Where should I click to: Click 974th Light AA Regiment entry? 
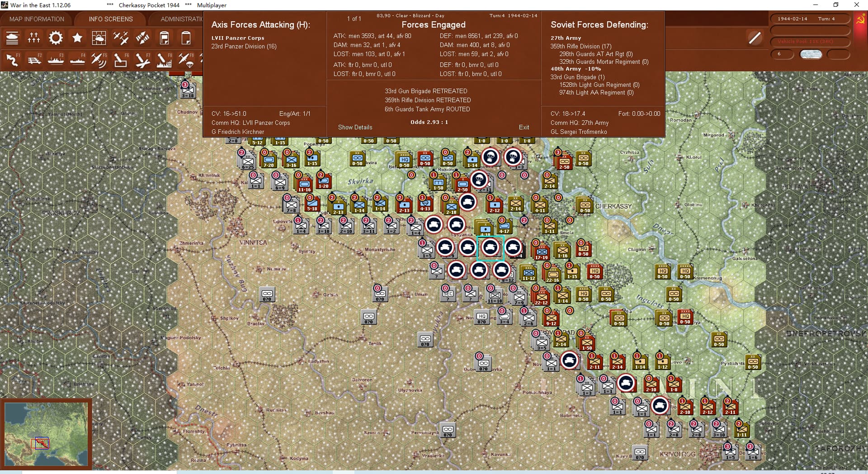596,92
